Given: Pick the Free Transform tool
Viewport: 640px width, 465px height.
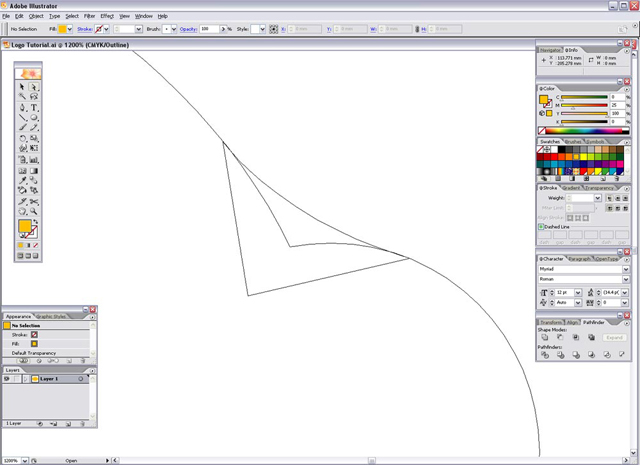Looking at the screenshot, I should coord(34,148).
